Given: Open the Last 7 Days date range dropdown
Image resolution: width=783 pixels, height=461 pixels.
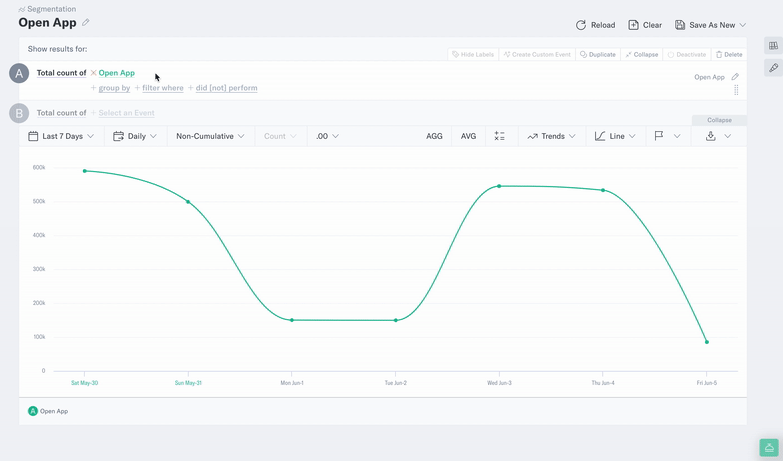Looking at the screenshot, I should pyautogui.click(x=61, y=136).
